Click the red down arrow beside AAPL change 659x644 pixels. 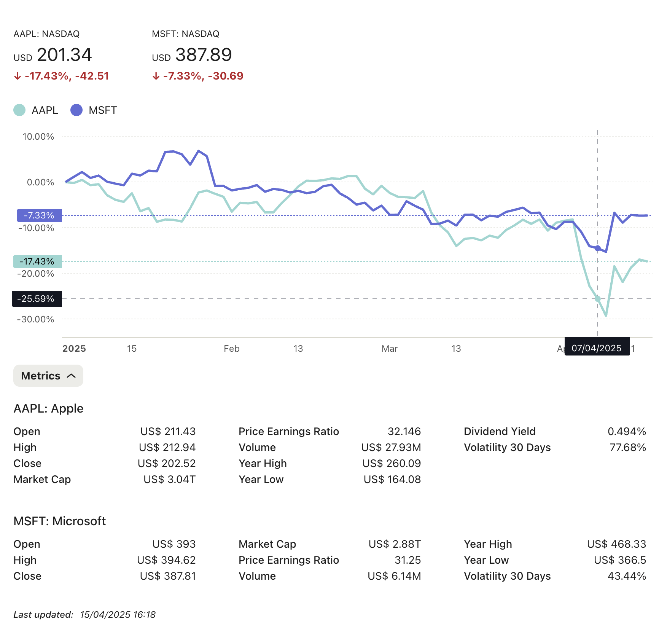[x=18, y=76]
